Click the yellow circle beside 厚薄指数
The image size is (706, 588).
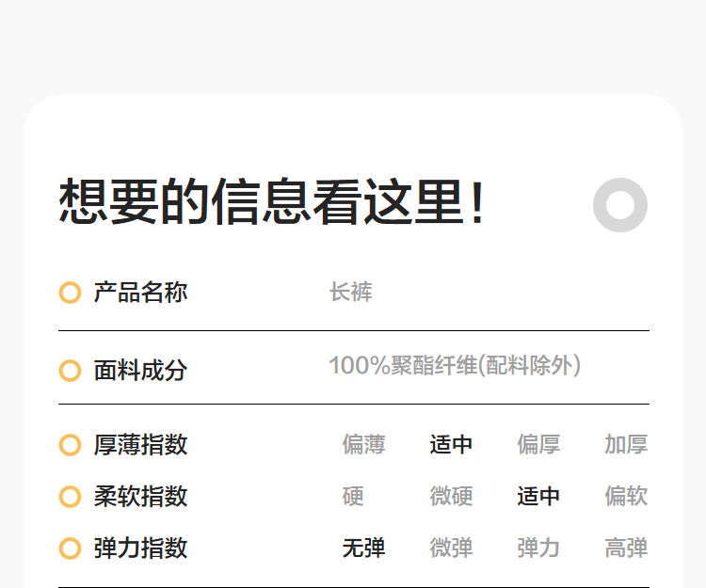(x=70, y=445)
